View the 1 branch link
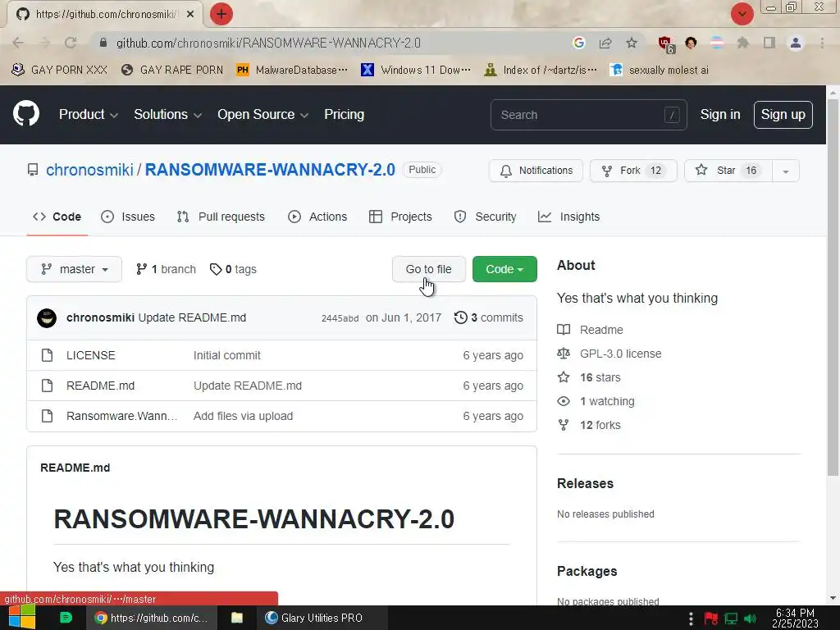 (x=166, y=269)
